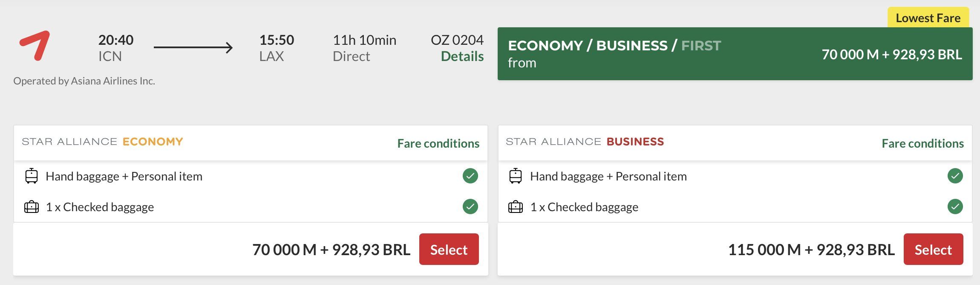Click Business hand baggage suitcase icon
This screenshot has width=980, height=285.
click(516, 176)
